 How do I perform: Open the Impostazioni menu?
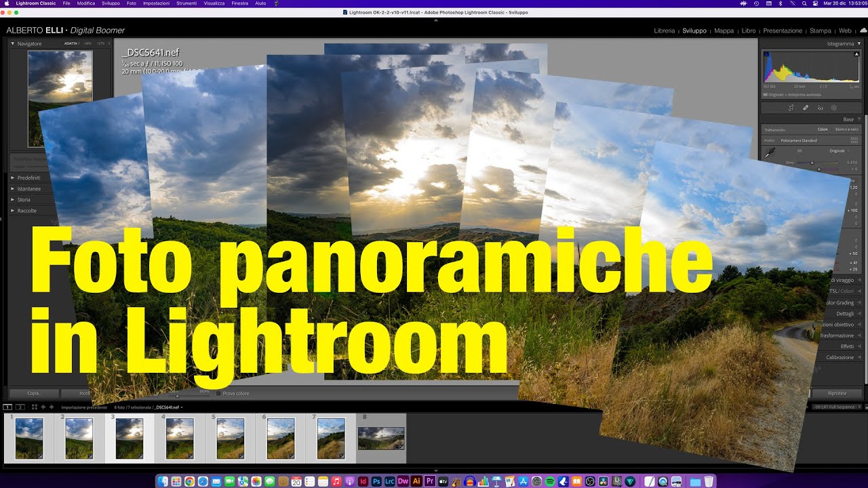157,3
